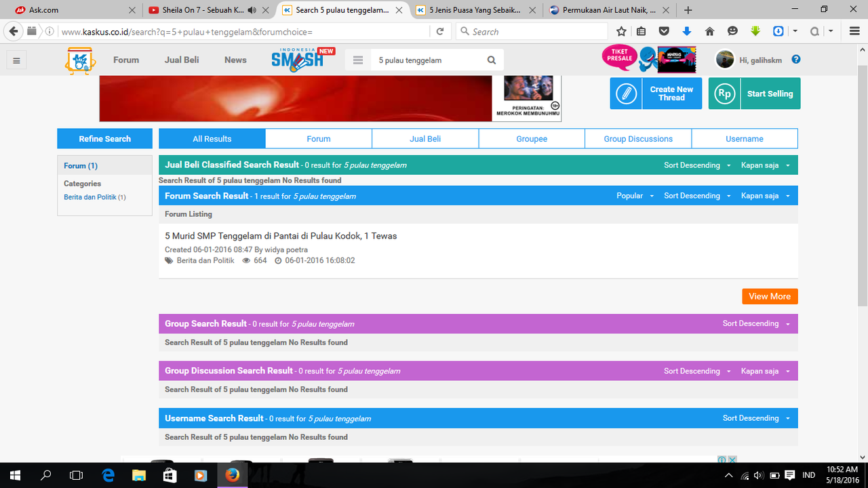Screen dimensions: 868x488
Task: Open a new browser tab with plus
Action: (688, 10)
